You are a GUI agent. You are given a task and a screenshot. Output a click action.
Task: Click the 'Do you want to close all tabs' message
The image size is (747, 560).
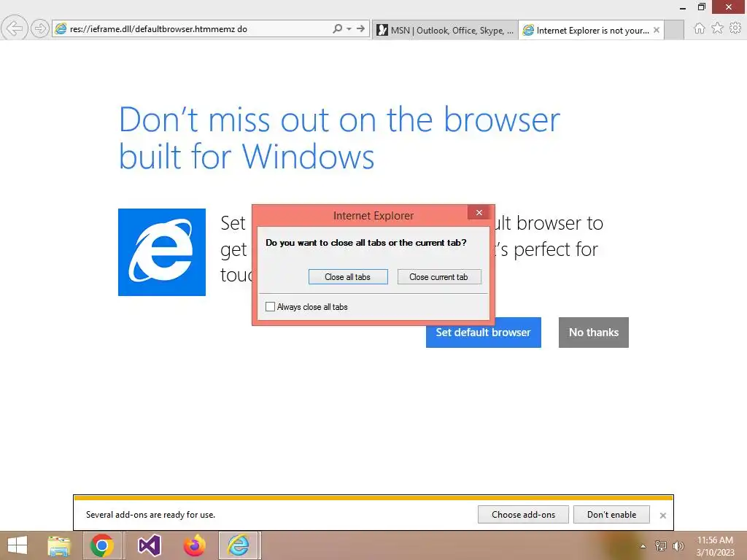[x=366, y=243]
